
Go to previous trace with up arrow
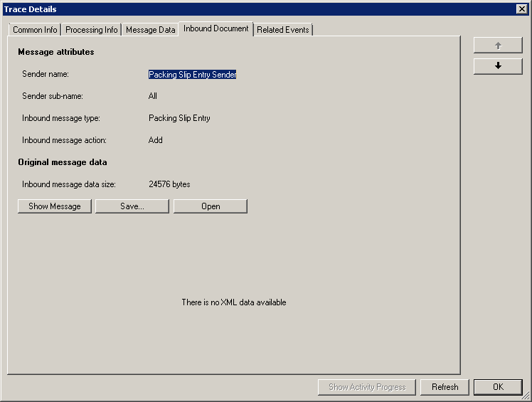pos(498,46)
